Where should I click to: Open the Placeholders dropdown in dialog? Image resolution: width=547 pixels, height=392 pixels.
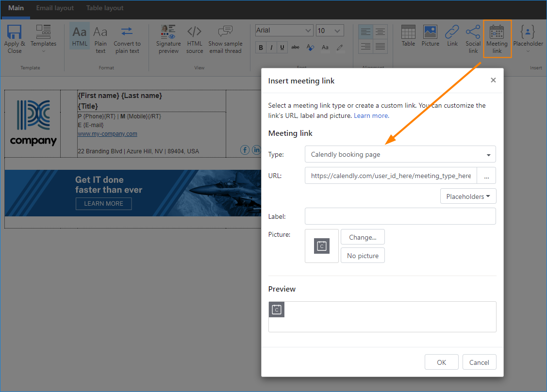pyautogui.click(x=468, y=196)
